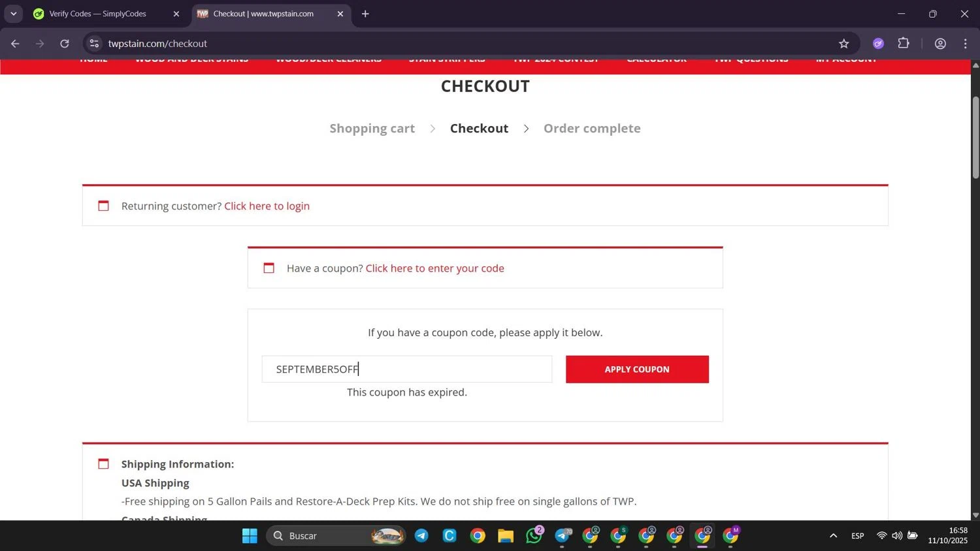Check battery status icon in tray

click(913, 536)
